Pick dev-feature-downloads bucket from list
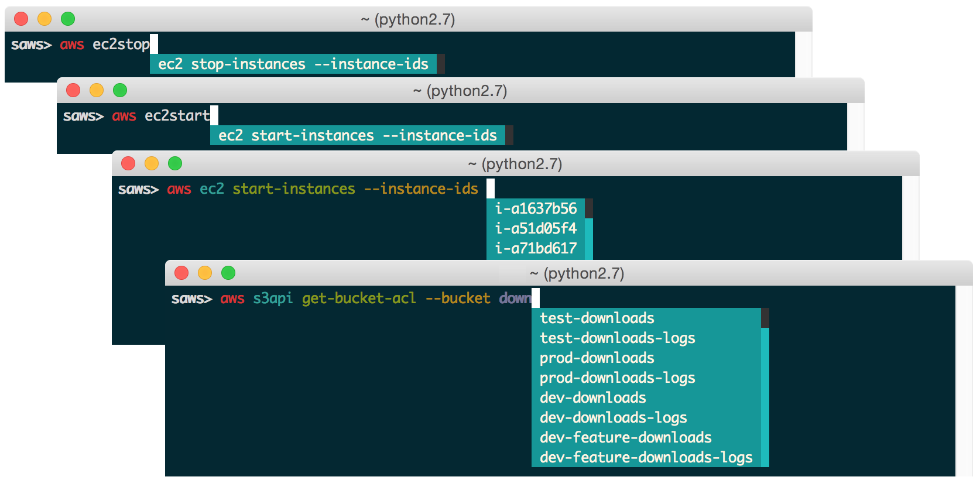 [x=646, y=437]
